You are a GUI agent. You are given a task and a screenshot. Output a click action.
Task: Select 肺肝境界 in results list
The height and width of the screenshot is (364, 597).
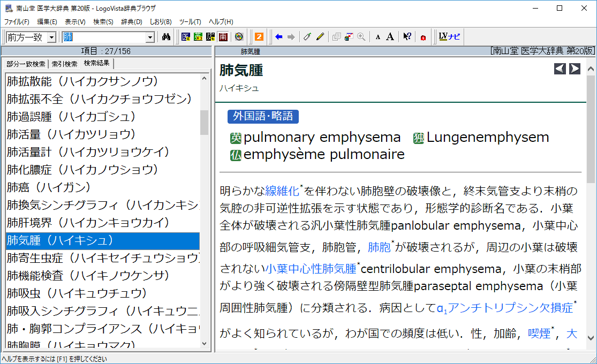[x=103, y=223]
